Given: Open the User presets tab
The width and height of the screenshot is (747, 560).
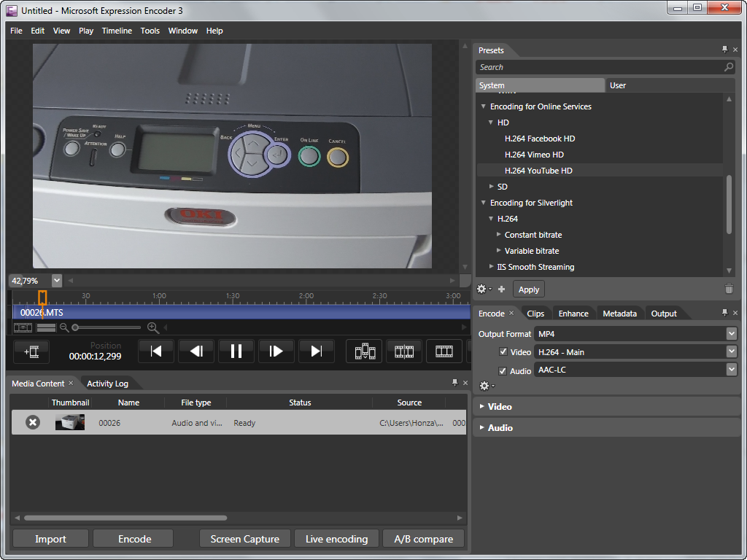Looking at the screenshot, I should (670, 85).
